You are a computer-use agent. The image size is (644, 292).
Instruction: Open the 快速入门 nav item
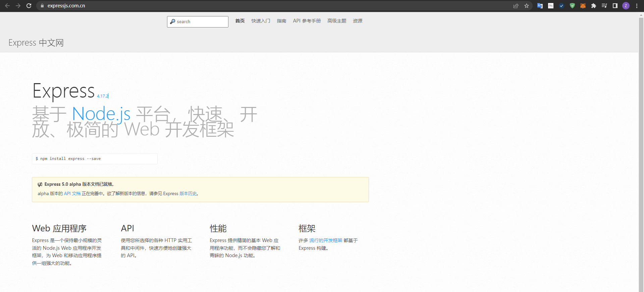261,21
